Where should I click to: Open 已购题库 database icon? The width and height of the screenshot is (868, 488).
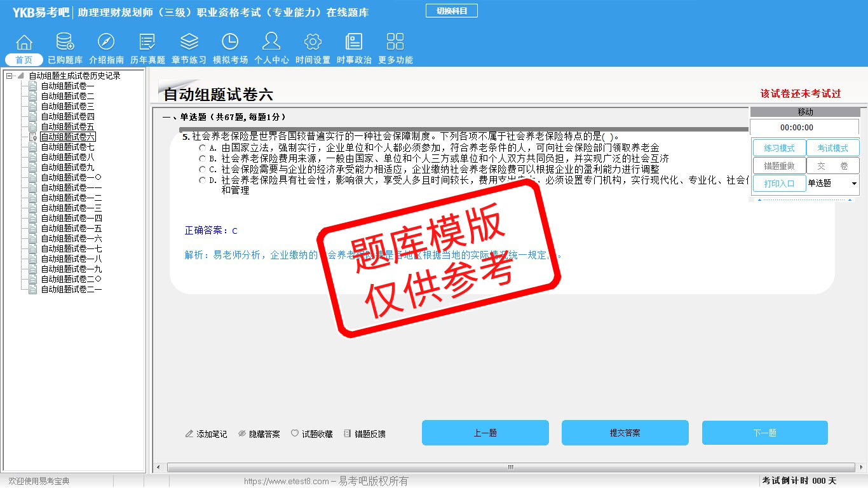point(65,43)
